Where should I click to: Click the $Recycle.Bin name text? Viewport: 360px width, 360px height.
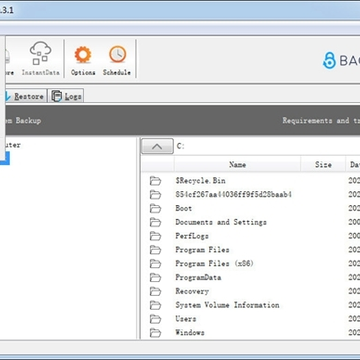[x=200, y=181]
